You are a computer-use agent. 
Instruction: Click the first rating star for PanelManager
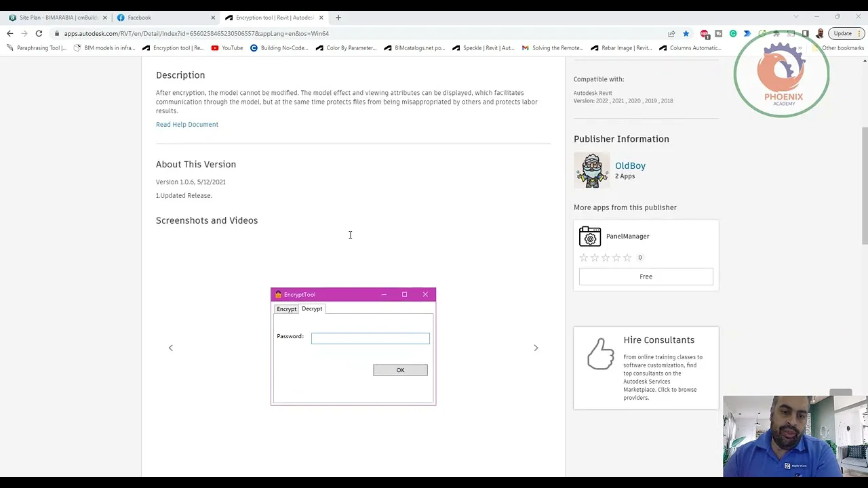[584, 258]
